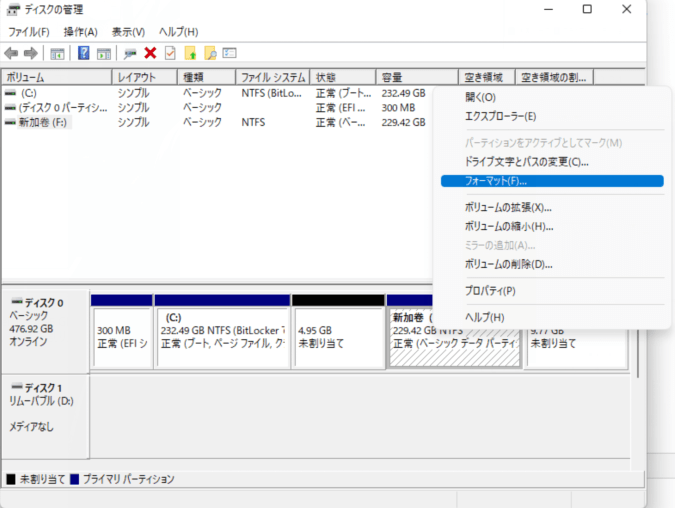Screen dimensions: 675x508
Task: Show or hide action pane icon
Action: [104, 54]
